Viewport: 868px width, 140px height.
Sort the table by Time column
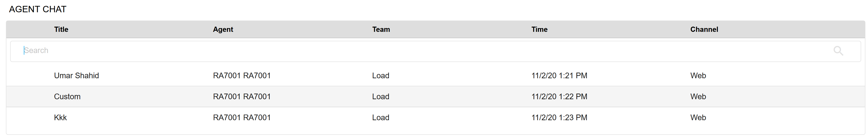coord(539,29)
